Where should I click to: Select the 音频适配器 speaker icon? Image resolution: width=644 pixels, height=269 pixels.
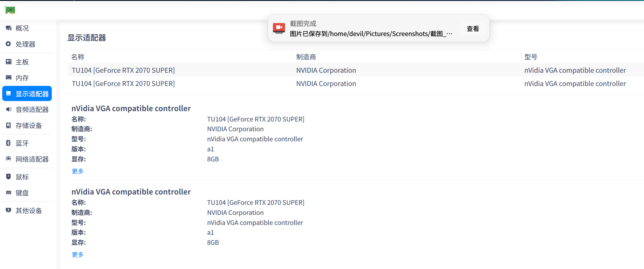click(9, 110)
